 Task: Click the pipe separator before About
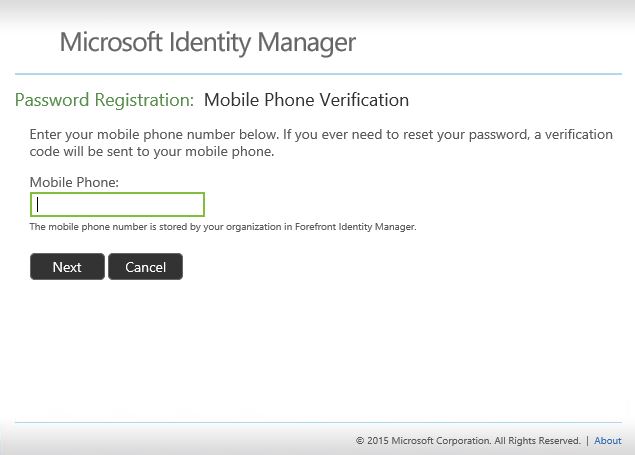pos(587,440)
